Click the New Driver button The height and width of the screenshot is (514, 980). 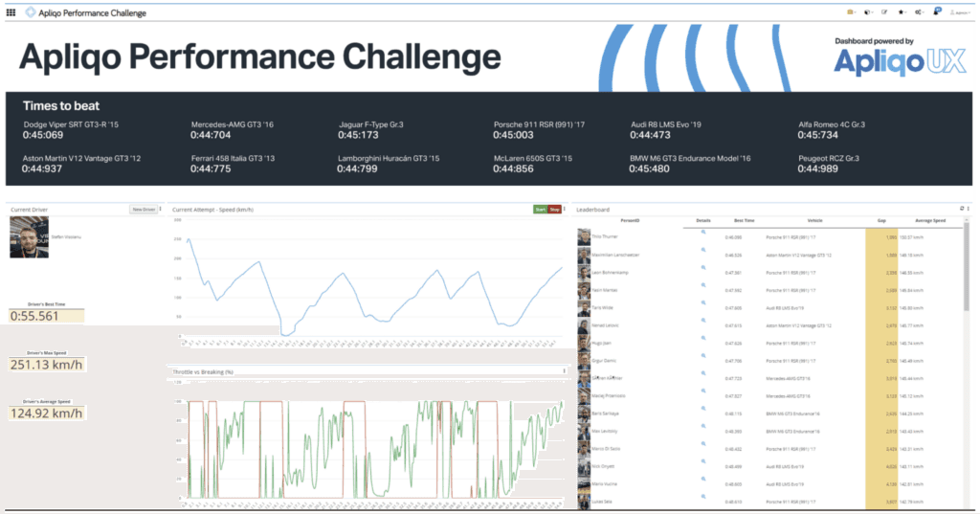(x=144, y=210)
